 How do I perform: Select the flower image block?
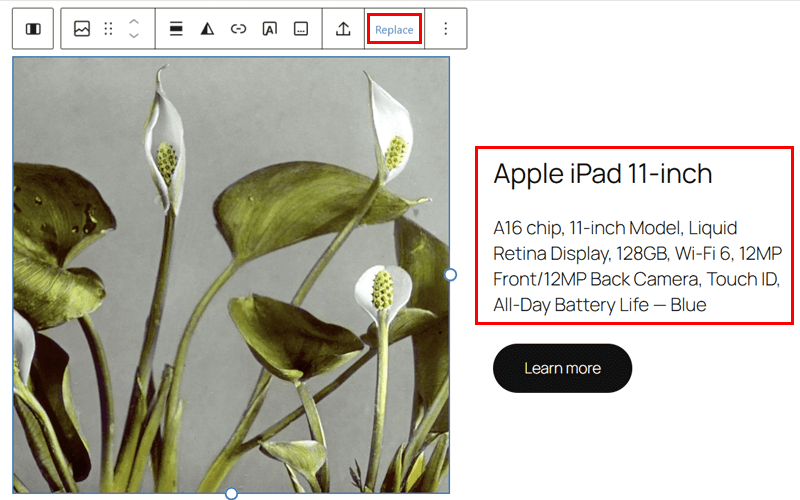coord(231,275)
